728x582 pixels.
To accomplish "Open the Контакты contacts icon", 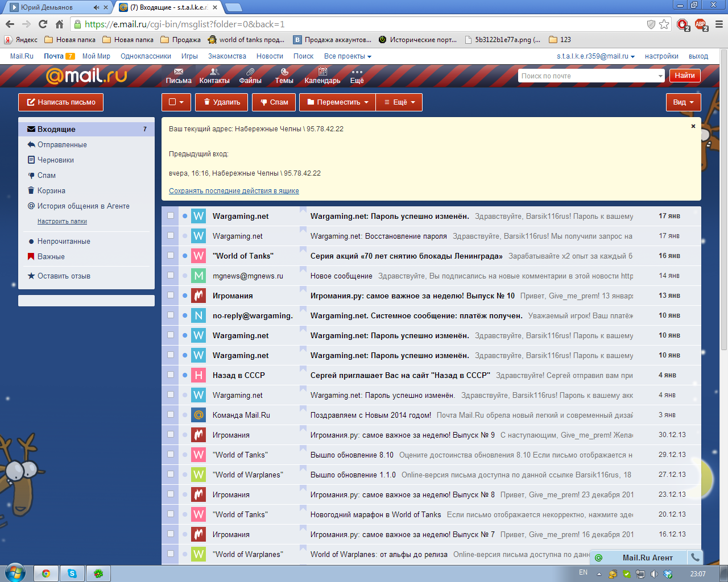I will coord(214,72).
